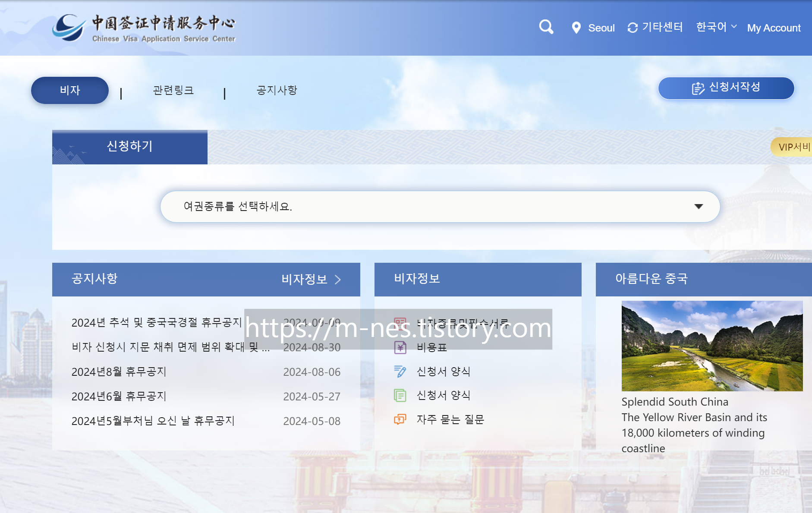Click the search magnifier icon
This screenshot has height=513, width=812.
[546, 27]
